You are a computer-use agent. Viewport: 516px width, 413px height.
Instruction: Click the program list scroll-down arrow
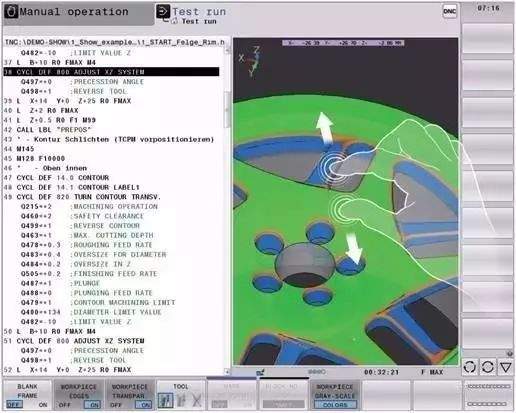[x=227, y=371]
